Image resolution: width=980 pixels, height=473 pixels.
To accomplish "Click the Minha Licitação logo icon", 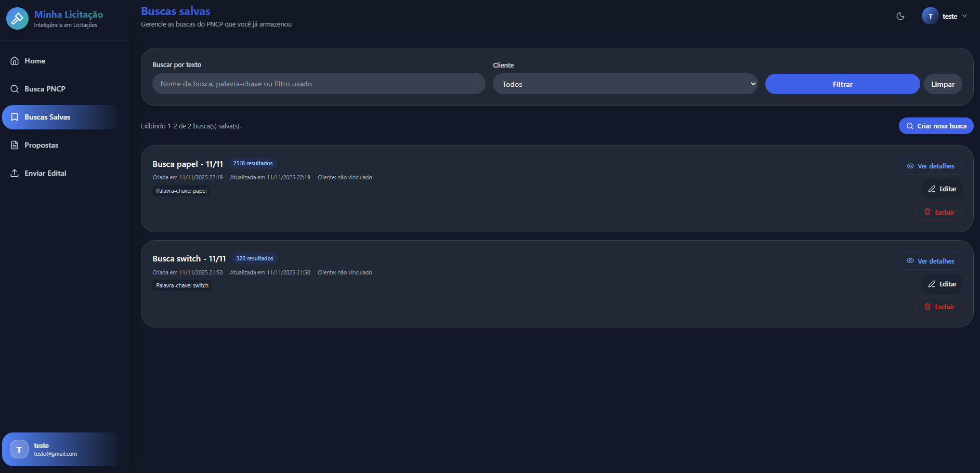I will click(17, 18).
